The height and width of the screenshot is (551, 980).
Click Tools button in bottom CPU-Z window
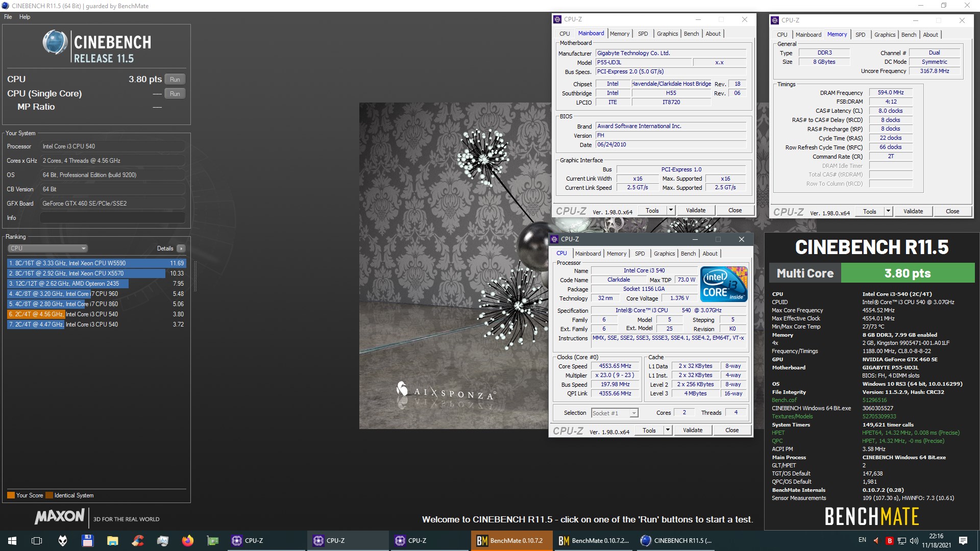tap(649, 430)
